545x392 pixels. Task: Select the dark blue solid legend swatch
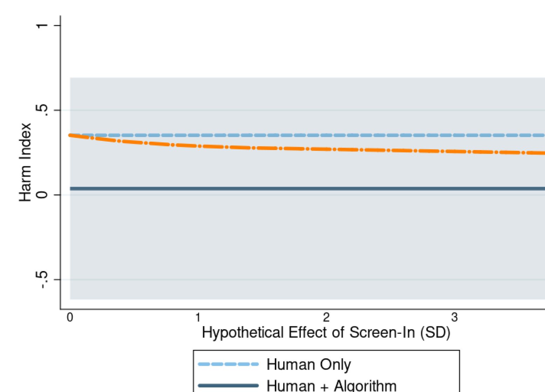click(x=228, y=386)
